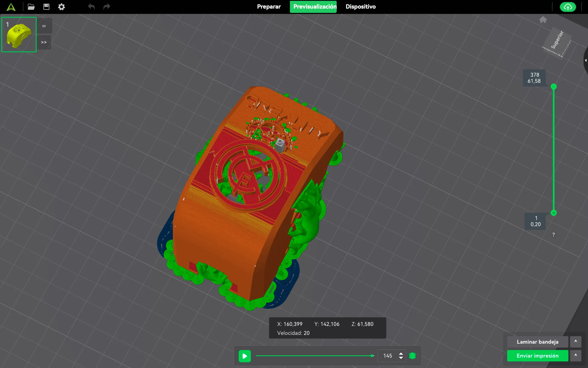Increase the move number with the up arrow
588x368 pixels.
(x=401, y=354)
